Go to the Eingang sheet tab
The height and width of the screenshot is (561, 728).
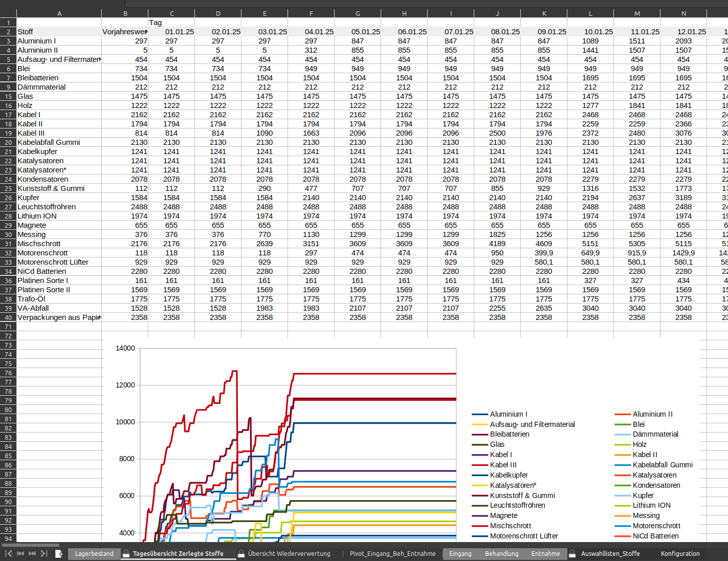460,553
